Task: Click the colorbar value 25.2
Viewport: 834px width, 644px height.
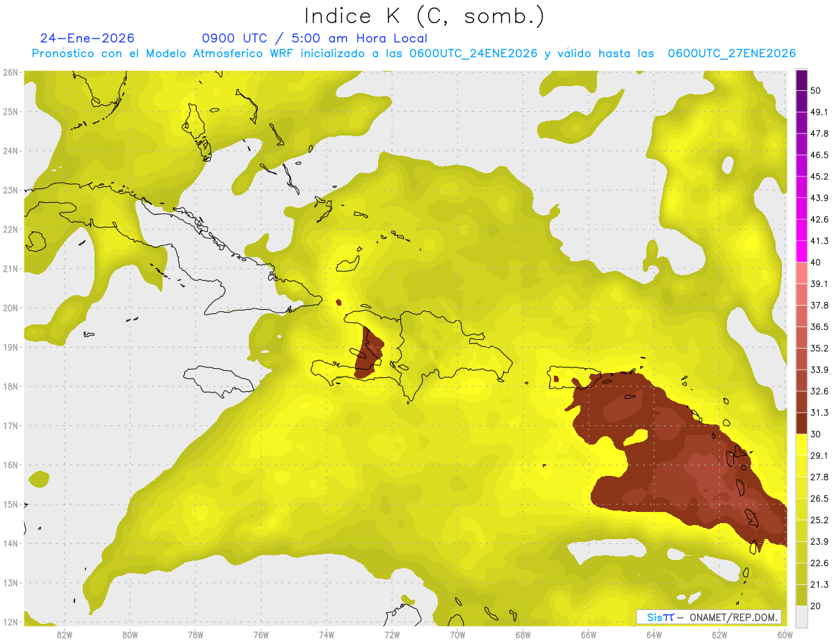Action: [819, 520]
